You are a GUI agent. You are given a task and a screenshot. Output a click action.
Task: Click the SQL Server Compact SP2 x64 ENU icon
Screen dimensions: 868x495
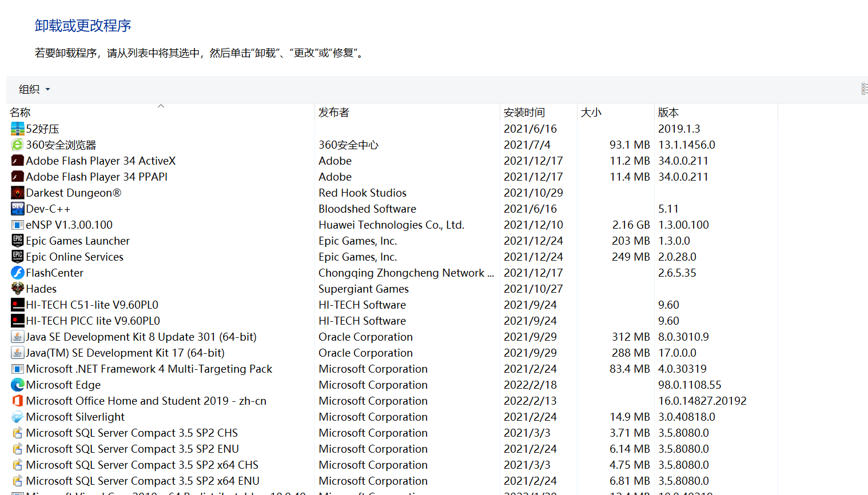18,481
